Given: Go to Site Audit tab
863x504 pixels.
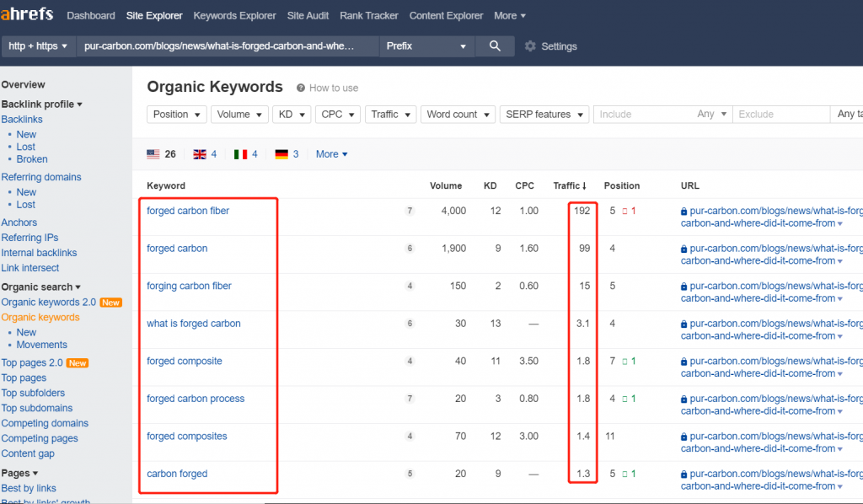Looking at the screenshot, I should pos(308,15).
